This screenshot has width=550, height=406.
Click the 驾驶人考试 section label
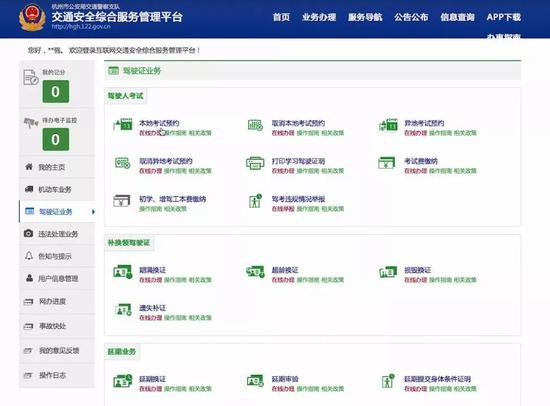click(126, 96)
